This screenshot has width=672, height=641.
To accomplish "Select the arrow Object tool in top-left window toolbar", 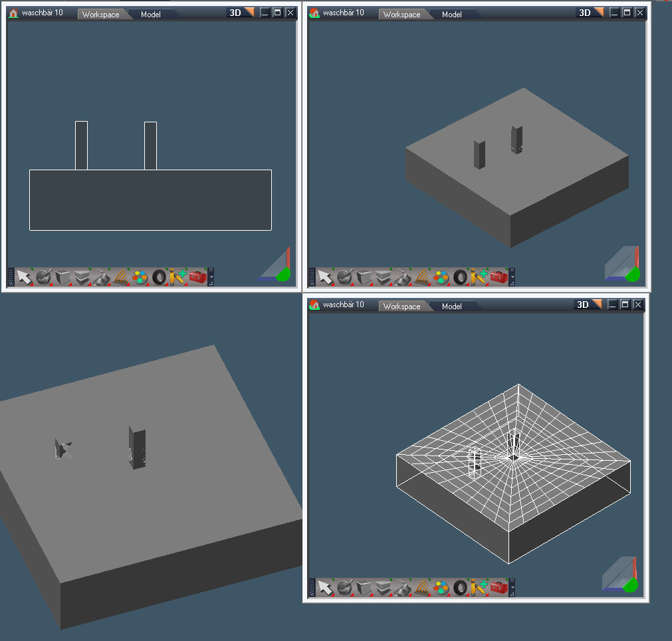I will point(24,277).
